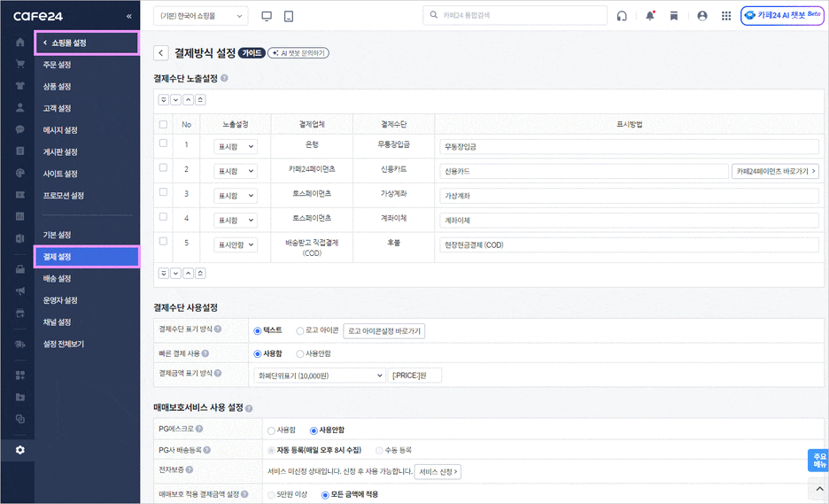The height and width of the screenshot is (504, 829).
Task: Switch to mobile device preview icon
Action: pyautogui.click(x=289, y=17)
